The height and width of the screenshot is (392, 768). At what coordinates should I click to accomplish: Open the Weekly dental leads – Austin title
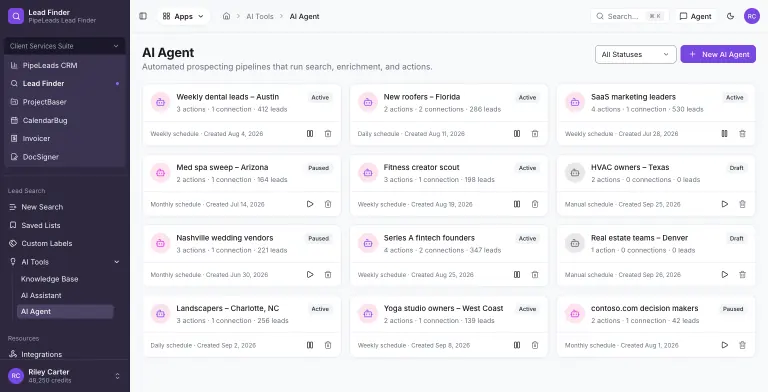228,97
